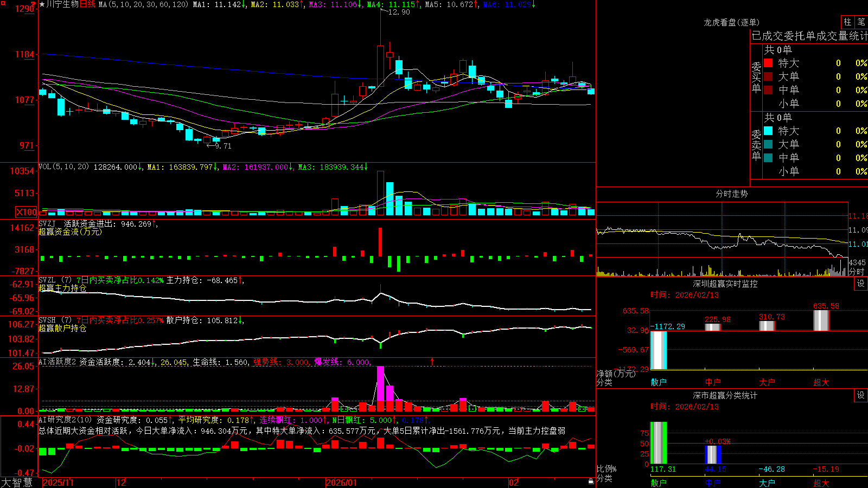The width and height of the screenshot is (868, 488).
Task: Click the AI活跃度2 indicator label
Action: 58,362
